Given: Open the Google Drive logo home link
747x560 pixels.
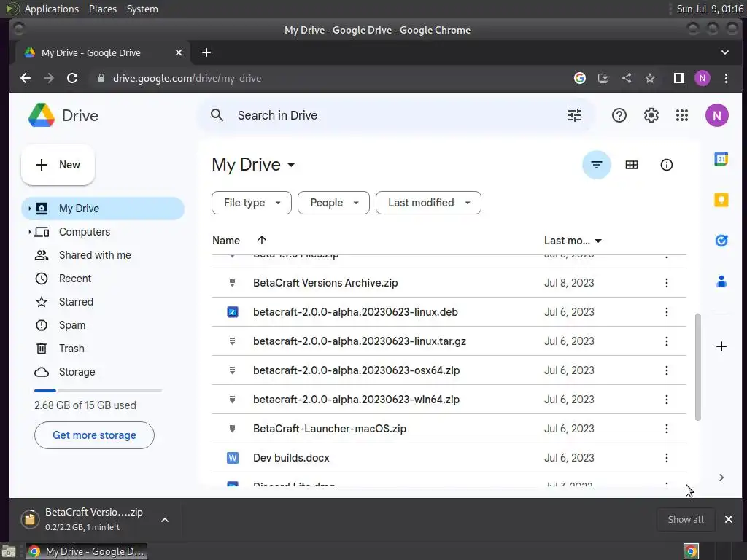Looking at the screenshot, I should click(63, 115).
